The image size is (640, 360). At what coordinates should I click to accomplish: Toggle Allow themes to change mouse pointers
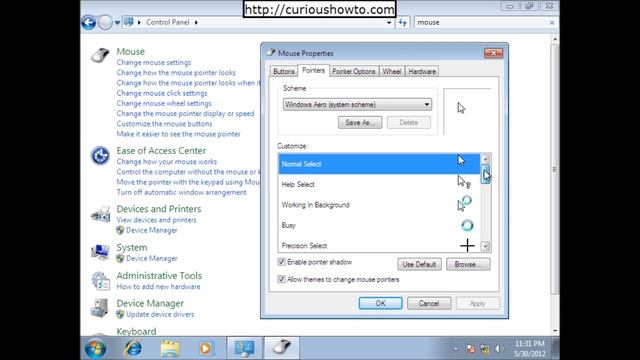click(281, 279)
